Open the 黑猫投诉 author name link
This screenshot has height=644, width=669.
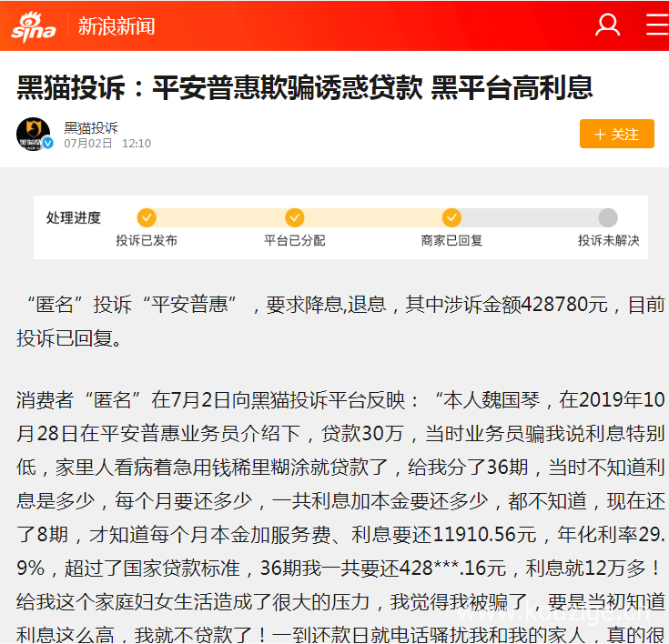click(x=91, y=127)
